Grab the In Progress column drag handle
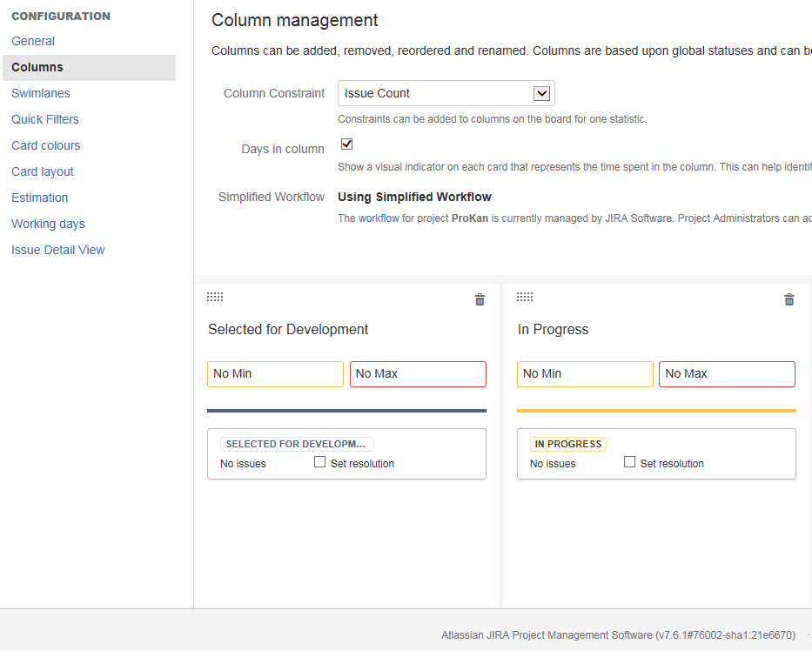812x651 pixels. pyautogui.click(x=525, y=297)
